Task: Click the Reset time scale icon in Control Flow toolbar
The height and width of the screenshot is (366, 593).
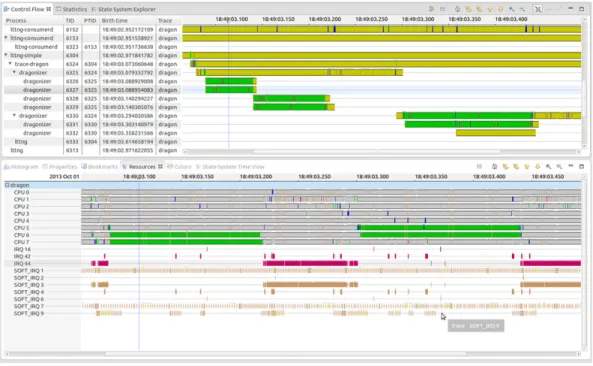Action: pos(458,9)
